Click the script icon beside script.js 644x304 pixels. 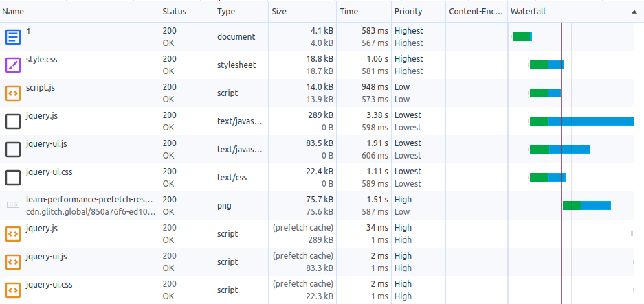tap(13, 93)
